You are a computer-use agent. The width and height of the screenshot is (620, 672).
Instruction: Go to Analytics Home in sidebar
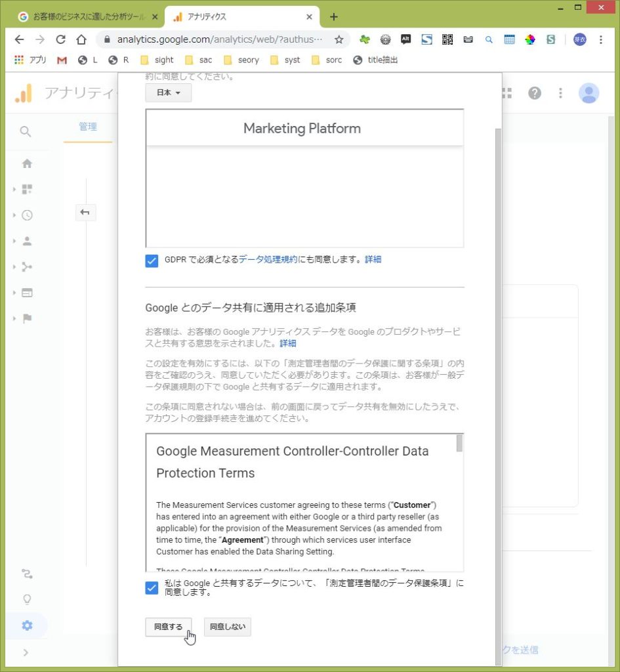(x=27, y=163)
